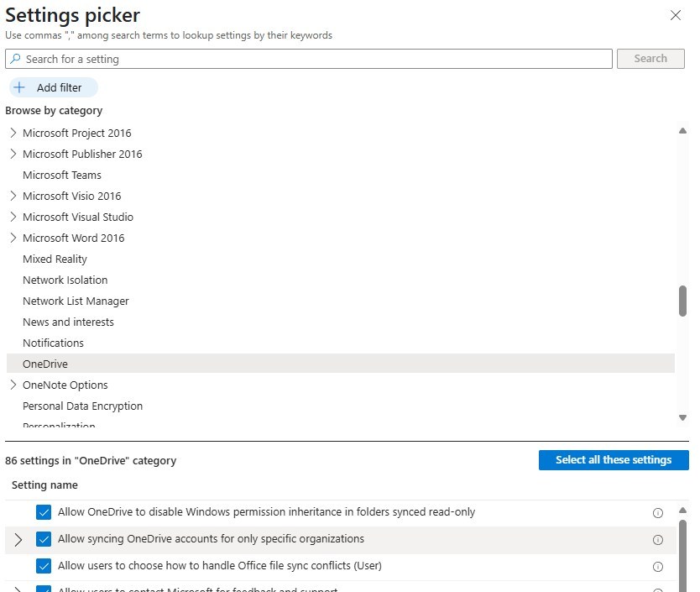Expand the OneNote Options category
The width and height of the screenshot is (700, 592).
[12, 385]
